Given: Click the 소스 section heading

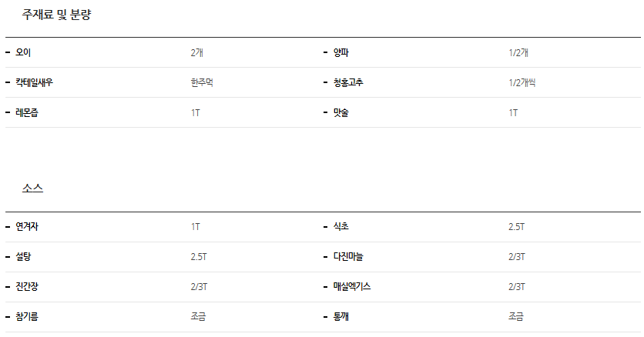Looking at the screenshot, I should [x=33, y=189].
